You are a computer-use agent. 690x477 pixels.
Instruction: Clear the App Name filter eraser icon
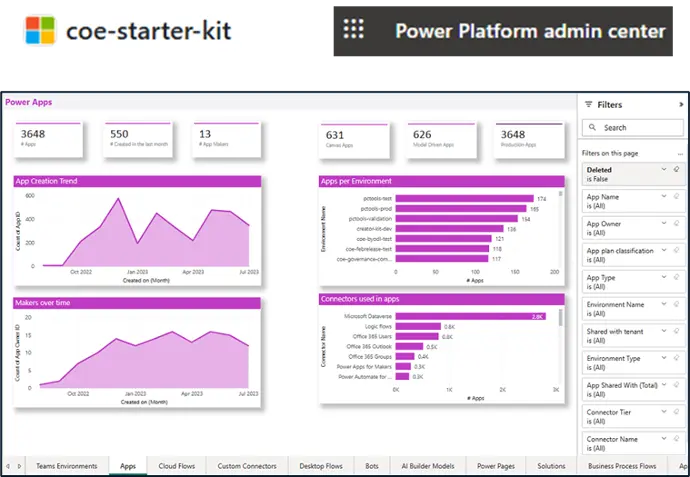[x=676, y=196]
